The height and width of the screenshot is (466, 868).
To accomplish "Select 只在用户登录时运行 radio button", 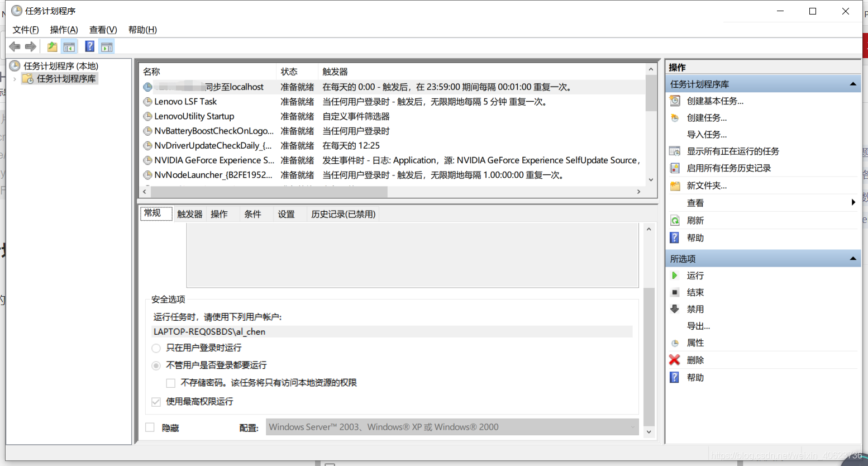I will tap(156, 348).
